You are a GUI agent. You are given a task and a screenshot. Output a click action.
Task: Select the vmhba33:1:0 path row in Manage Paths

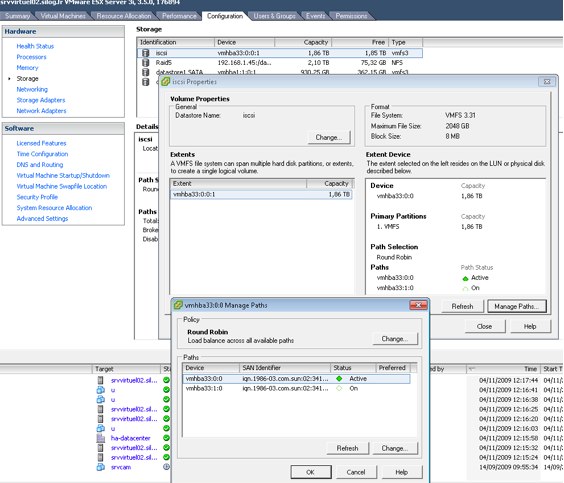click(x=296, y=388)
